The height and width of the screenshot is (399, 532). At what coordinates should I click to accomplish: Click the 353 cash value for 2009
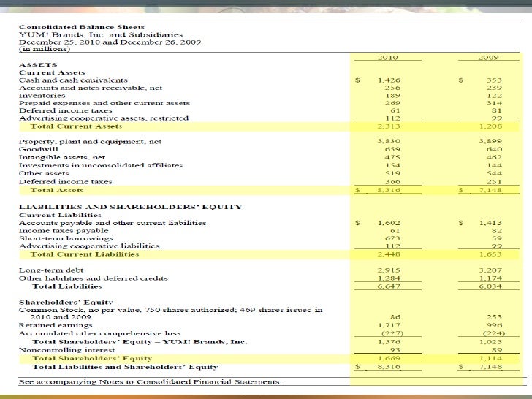coord(494,80)
